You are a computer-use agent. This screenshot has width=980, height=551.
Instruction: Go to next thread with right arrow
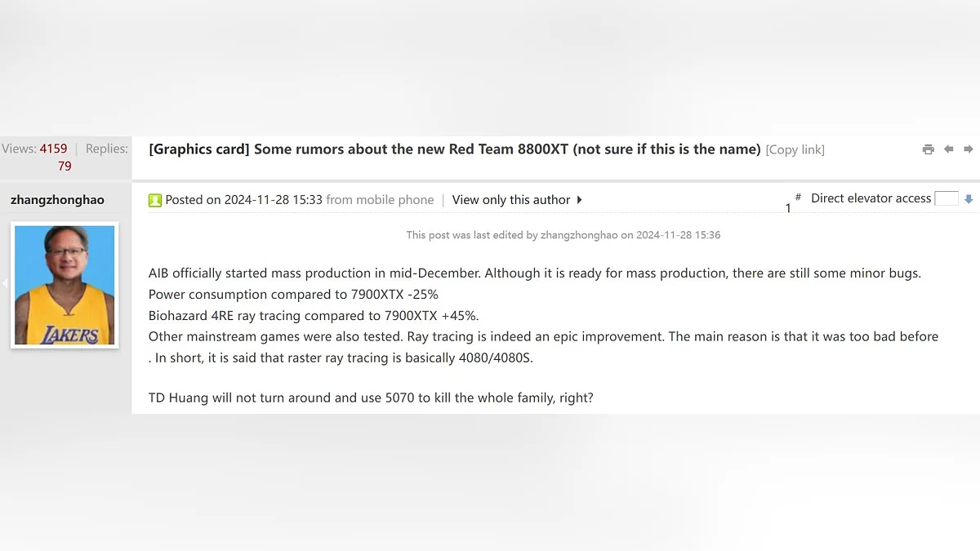click(x=969, y=149)
